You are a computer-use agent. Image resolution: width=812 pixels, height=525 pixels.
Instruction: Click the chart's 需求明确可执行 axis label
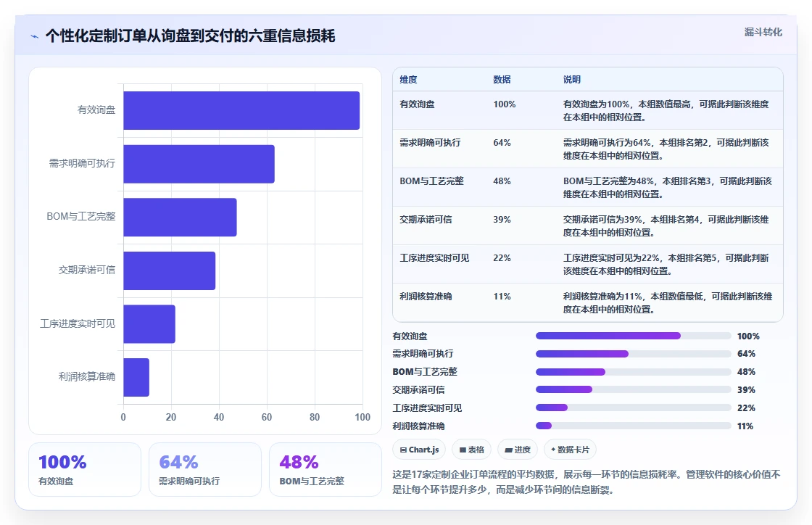coord(83,163)
